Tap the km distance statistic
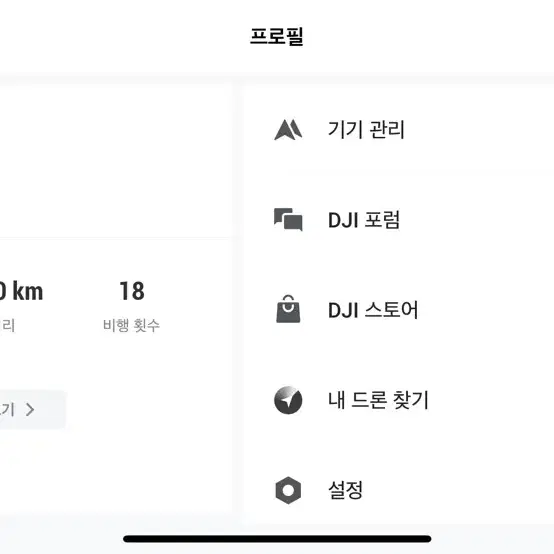This screenshot has height=554, width=554. [21, 291]
